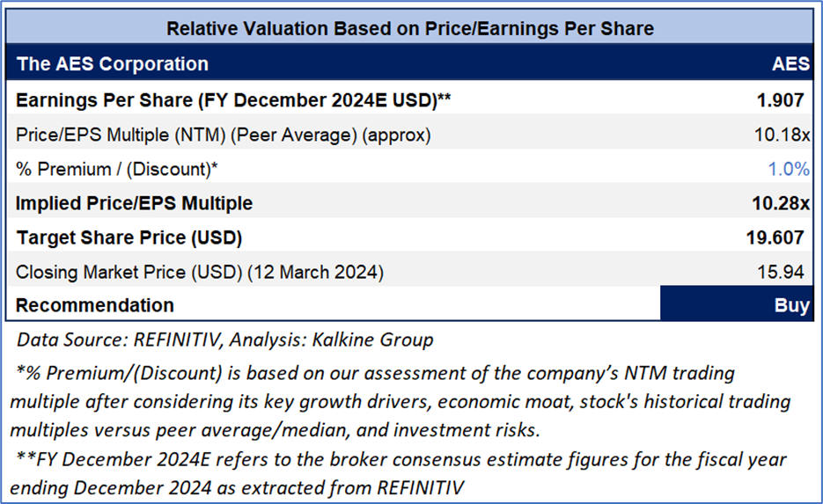Screen dimensions: 823x504
Task: Select The AES Corporation header cell
Action: coord(113,63)
